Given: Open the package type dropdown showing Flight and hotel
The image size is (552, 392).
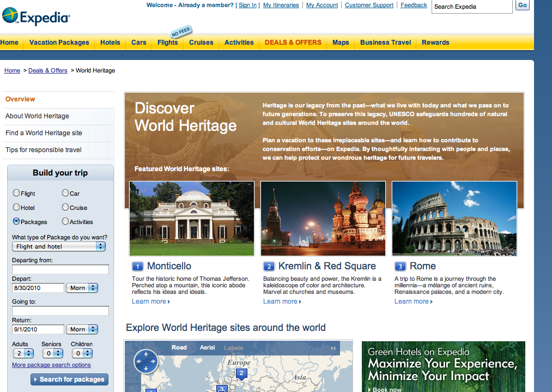Looking at the screenshot, I should (x=59, y=246).
